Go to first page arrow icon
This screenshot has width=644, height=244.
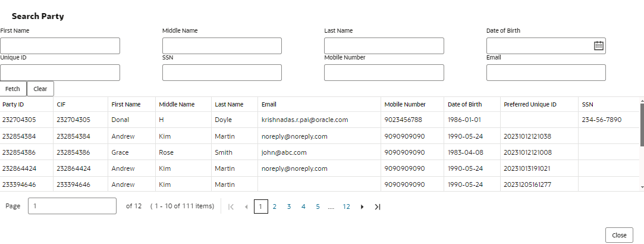click(231, 207)
